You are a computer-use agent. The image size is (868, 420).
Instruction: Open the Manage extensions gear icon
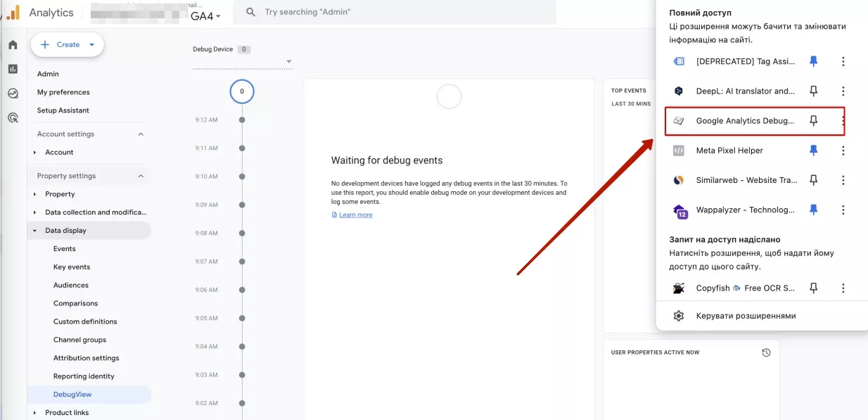[x=678, y=316]
